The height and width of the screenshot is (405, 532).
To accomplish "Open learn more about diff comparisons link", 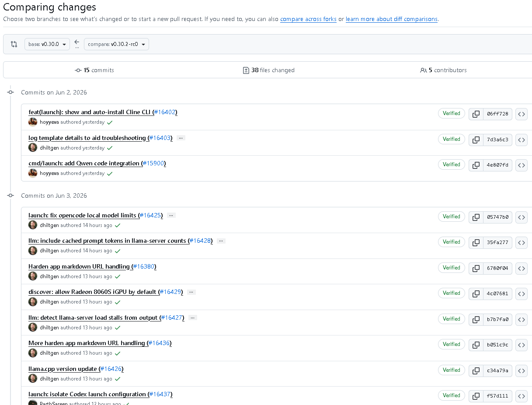I will pyautogui.click(x=392, y=19).
